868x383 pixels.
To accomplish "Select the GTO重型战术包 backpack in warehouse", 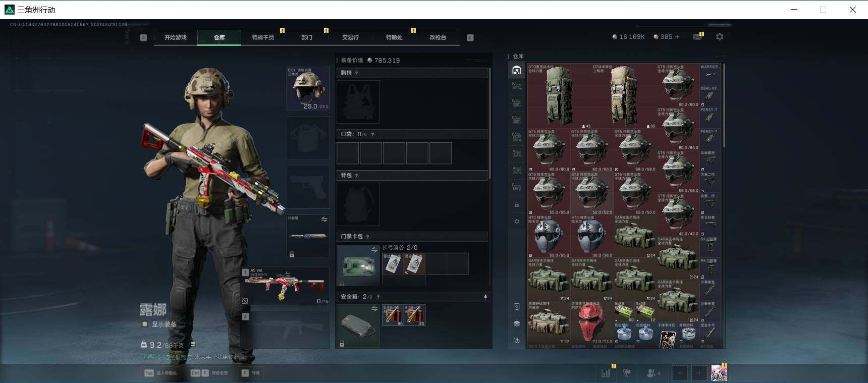I will click(559, 96).
